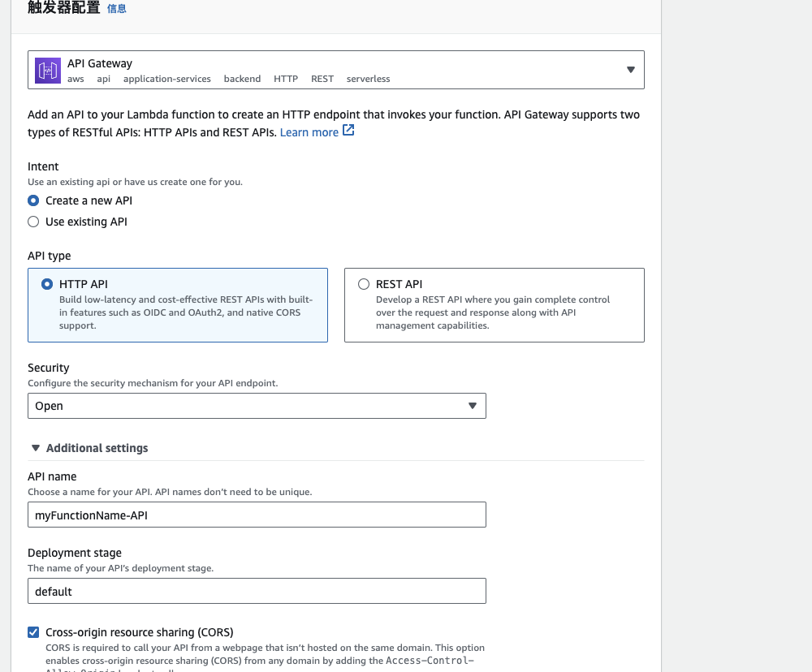
Task: Click the REST tag in trigger selector
Action: point(322,79)
